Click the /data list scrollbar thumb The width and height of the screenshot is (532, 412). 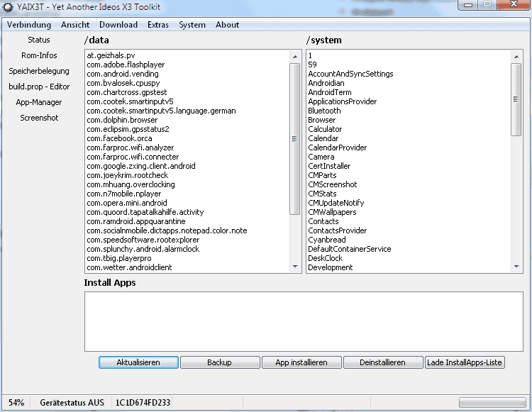pyautogui.click(x=295, y=139)
